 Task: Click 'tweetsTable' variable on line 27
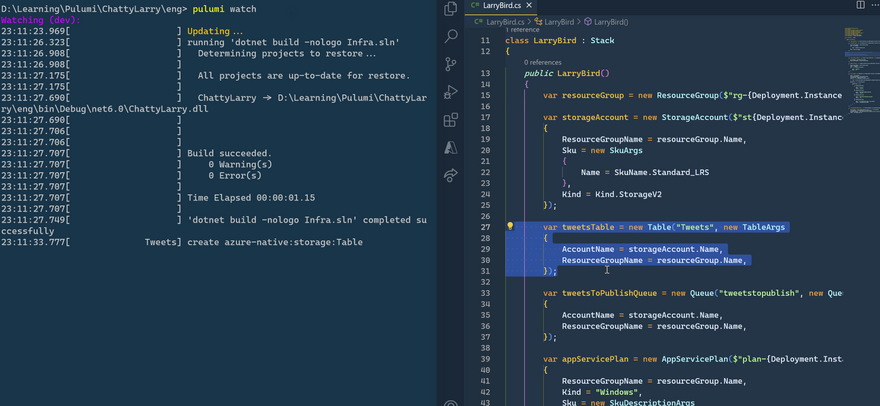[588, 227]
